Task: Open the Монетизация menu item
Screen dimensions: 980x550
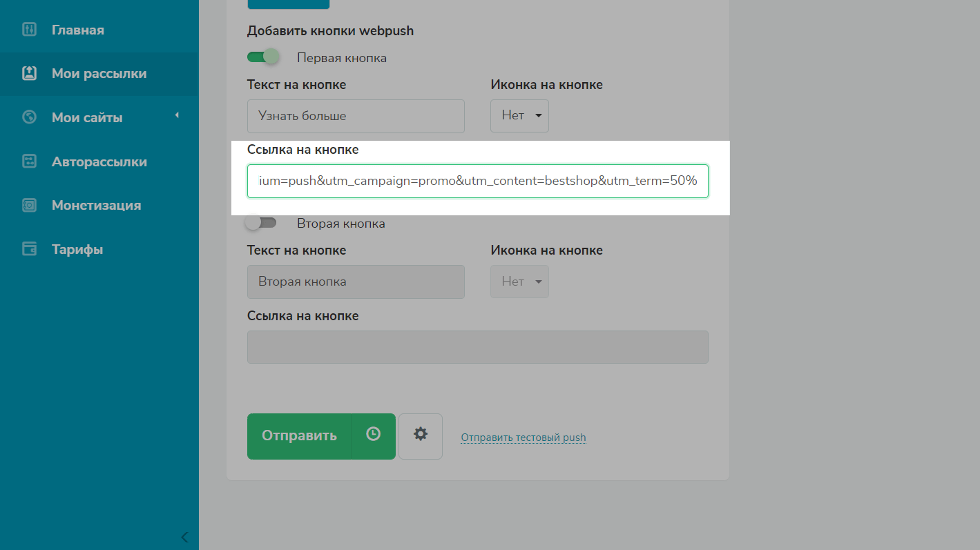Action: click(96, 205)
